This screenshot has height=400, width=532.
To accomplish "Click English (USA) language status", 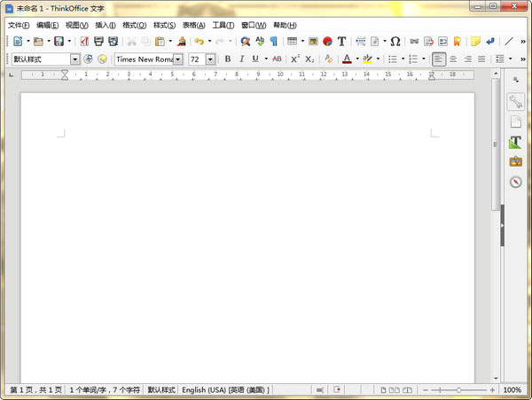I will click(225, 390).
